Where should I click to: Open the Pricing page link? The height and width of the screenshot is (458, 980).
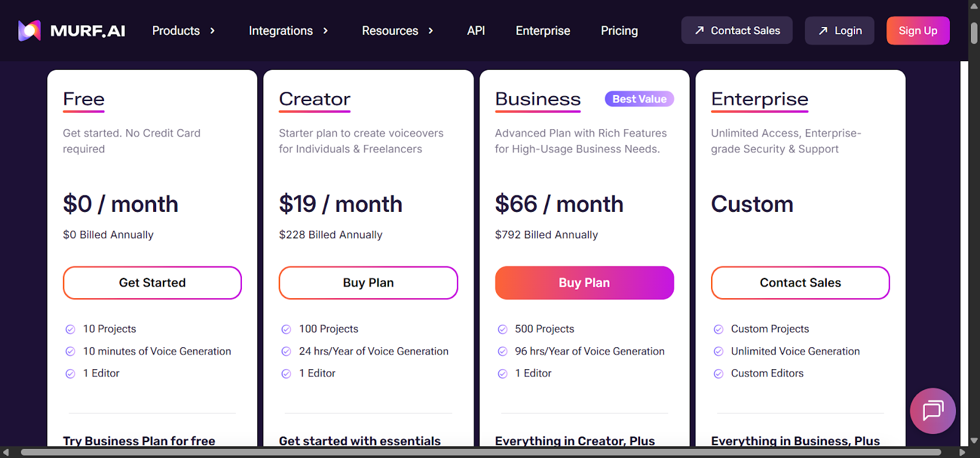619,31
